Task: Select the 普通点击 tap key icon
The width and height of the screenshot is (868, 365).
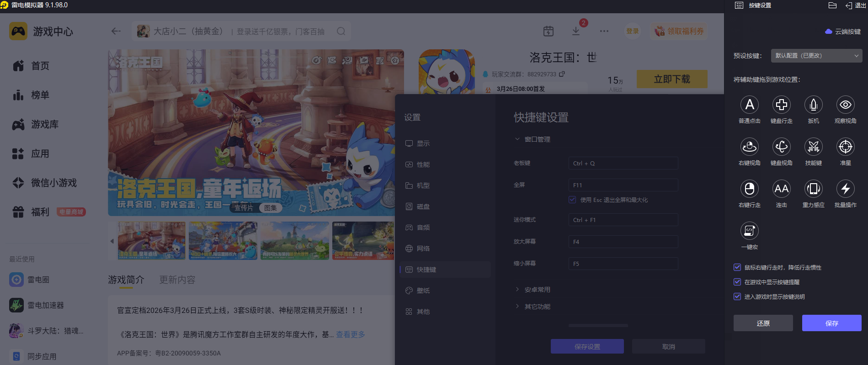Action: (x=750, y=105)
